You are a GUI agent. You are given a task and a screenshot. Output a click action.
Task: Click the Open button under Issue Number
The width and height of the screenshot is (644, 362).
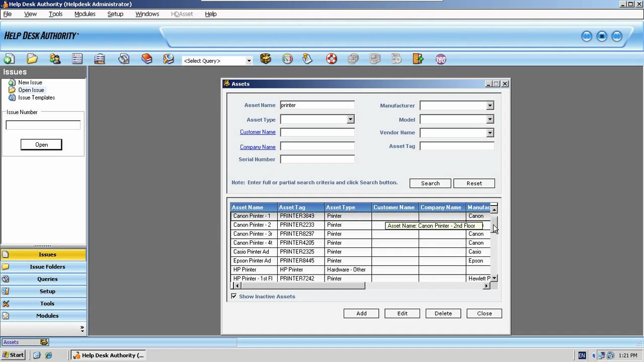point(41,145)
